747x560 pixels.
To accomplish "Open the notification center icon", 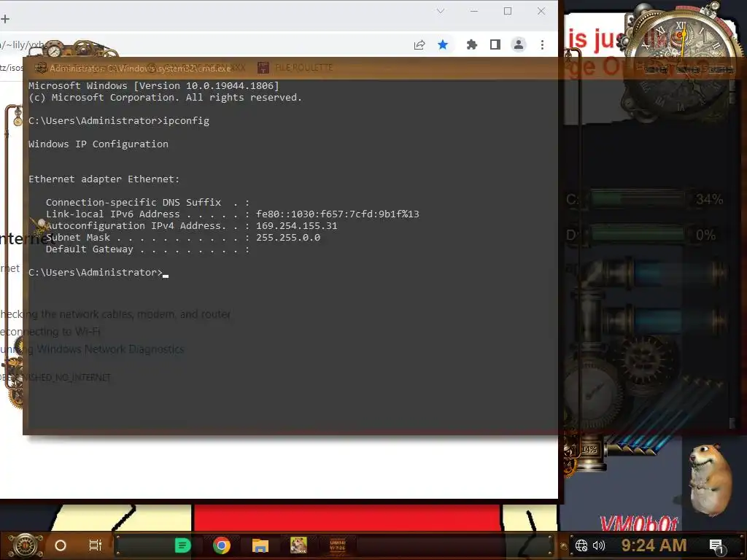I will coord(716,546).
